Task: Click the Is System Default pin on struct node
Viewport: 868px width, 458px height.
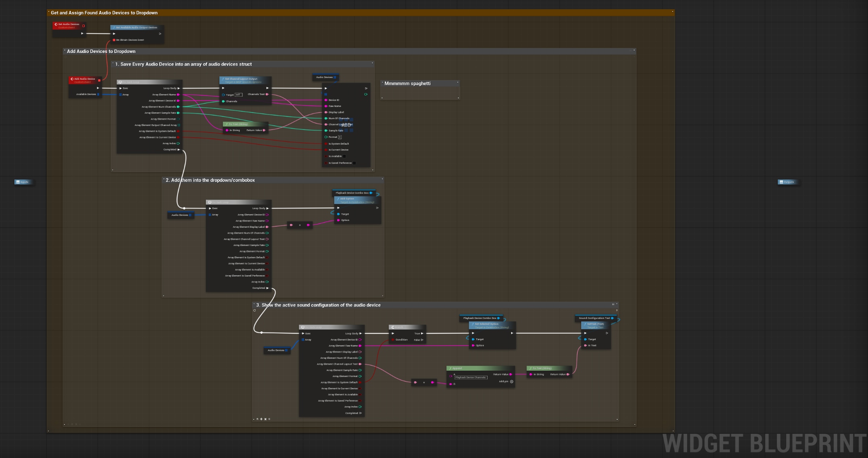Action: tap(326, 144)
